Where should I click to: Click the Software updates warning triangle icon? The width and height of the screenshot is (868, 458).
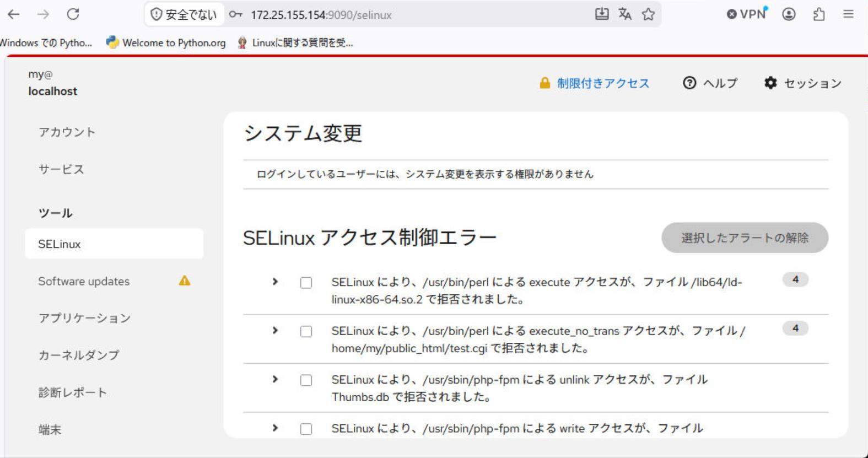tap(184, 281)
